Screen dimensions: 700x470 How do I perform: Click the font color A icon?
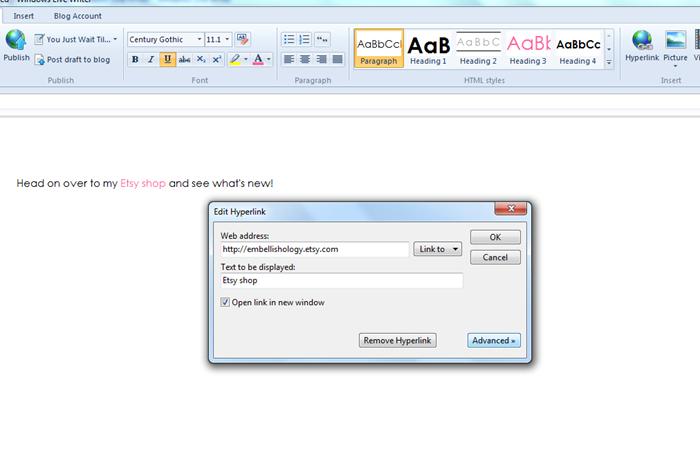click(x=258, y=59)
